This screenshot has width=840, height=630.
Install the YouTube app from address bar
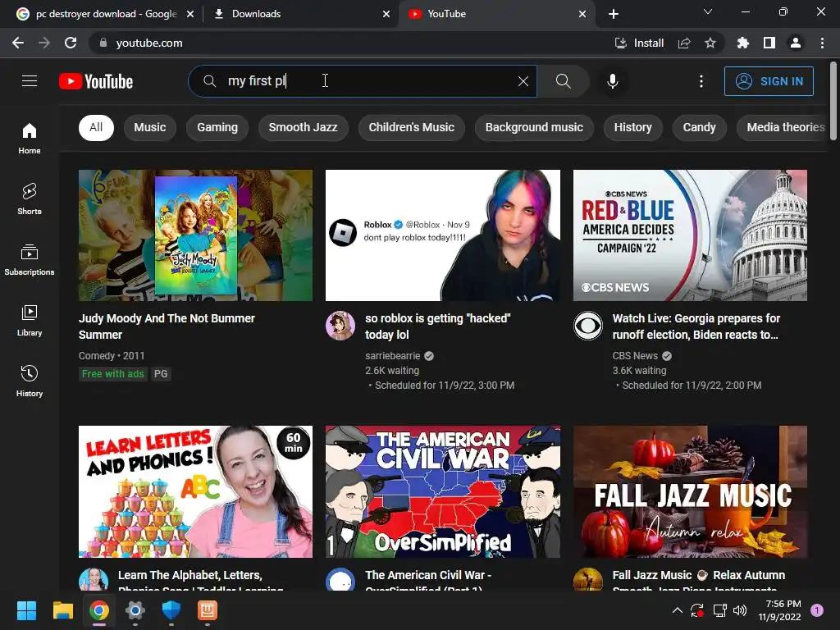639,43
